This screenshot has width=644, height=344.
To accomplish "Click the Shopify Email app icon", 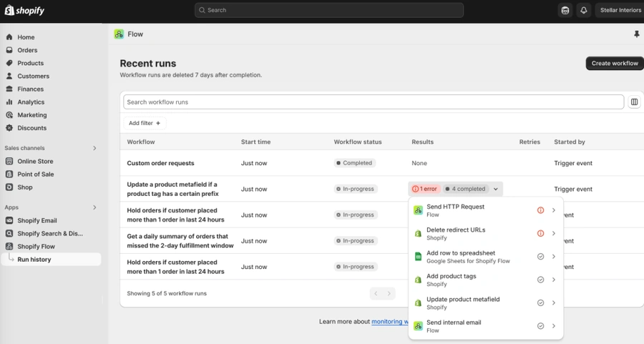I will pyautogui.click(x=9, y=220).
